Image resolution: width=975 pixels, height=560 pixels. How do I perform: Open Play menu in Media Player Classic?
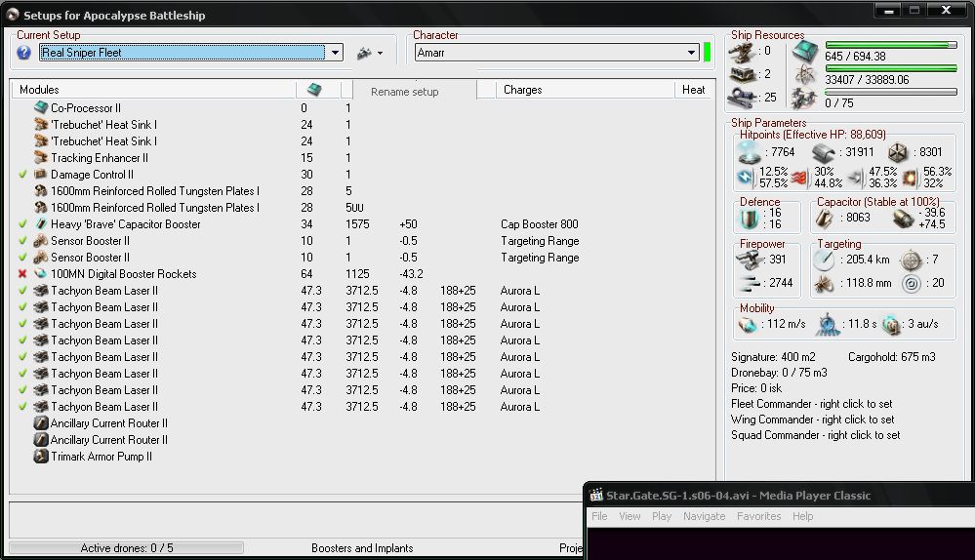pyautogui.click(x=662, y=516)
